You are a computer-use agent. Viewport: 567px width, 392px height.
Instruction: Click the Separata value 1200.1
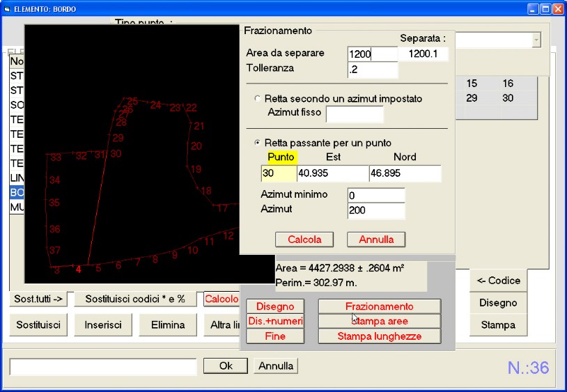tap(423, 54)
